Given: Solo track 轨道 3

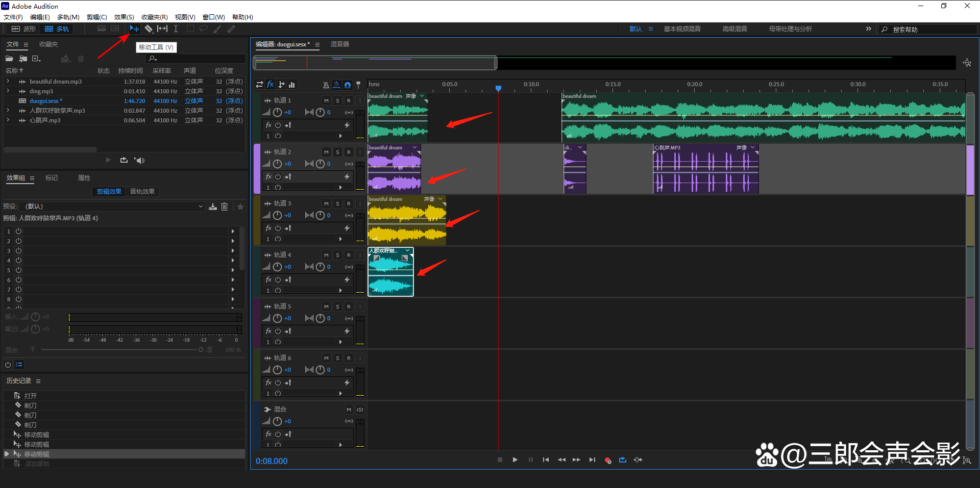Looking at the screenshot, I should (x=337, y=203).
